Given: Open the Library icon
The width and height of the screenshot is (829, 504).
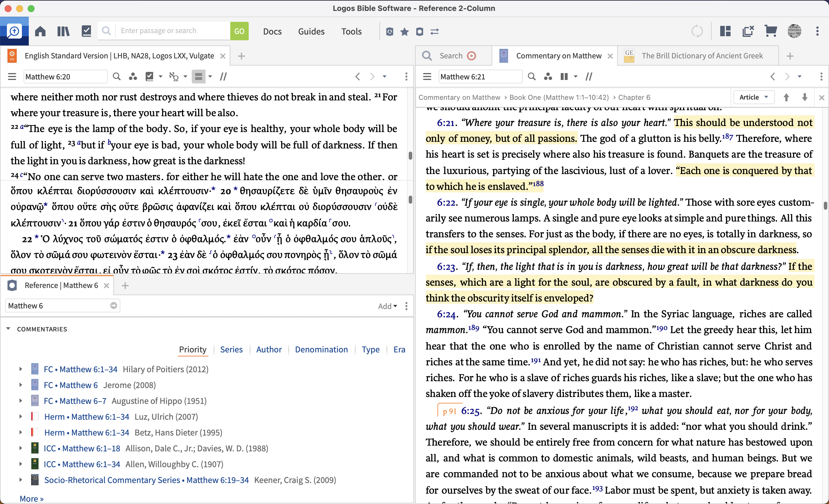Looking at the screenshot, I should [63, 31].
